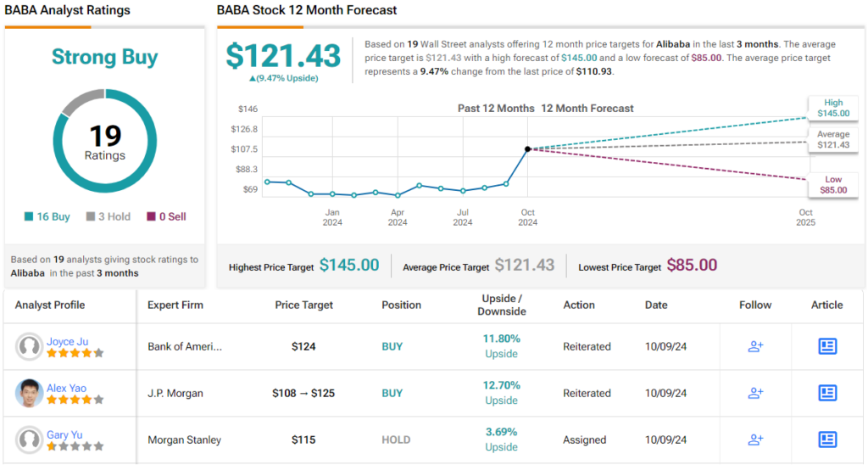Follow analyst Gary Yu
868x465 pixels.
click(755, 440)
